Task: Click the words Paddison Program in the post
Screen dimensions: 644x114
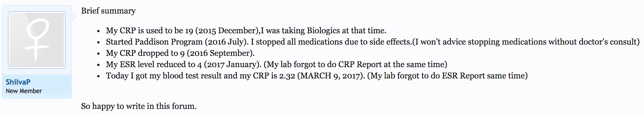Action: (x=168, y=42)
